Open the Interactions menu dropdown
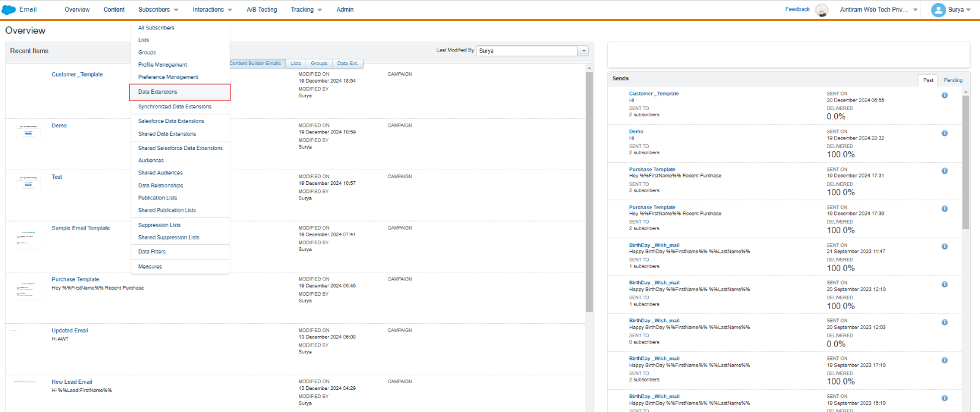 pyautogui.click(x=212, y=10)
